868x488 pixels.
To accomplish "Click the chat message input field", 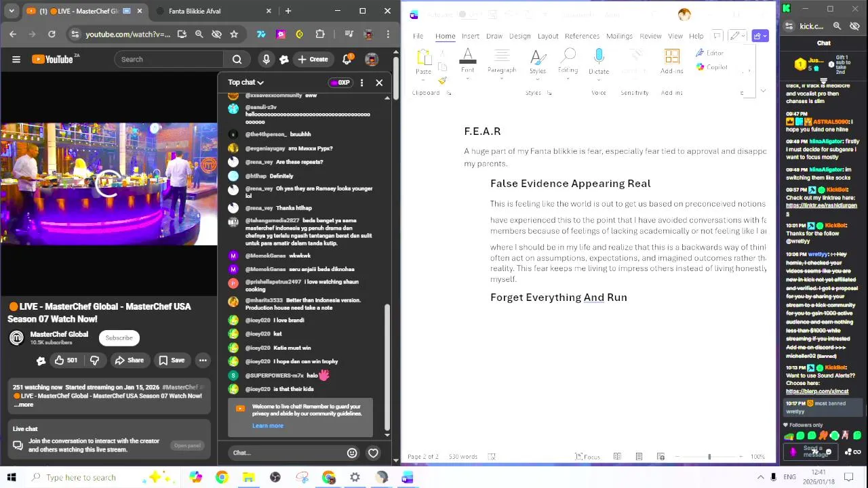I will coord(287,453).
